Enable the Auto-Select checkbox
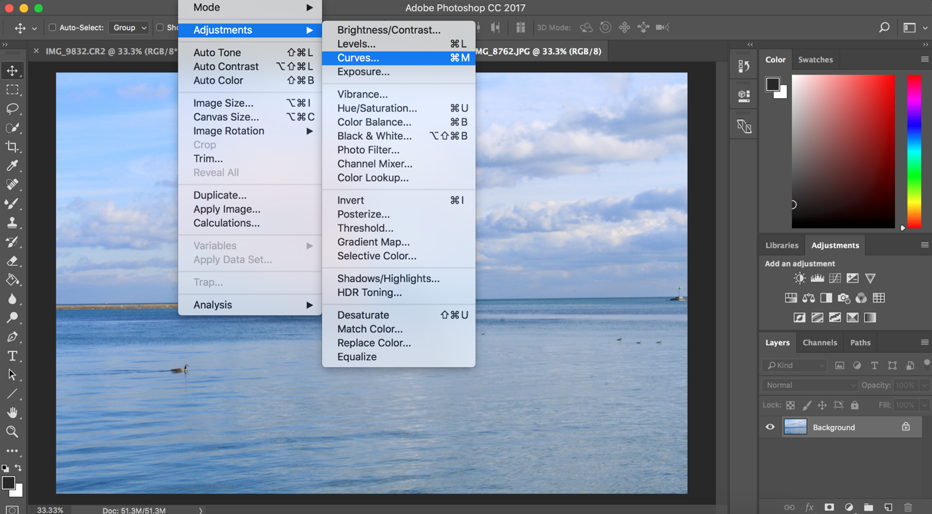Viewport: 932px width, 514px height. (52, 27)
